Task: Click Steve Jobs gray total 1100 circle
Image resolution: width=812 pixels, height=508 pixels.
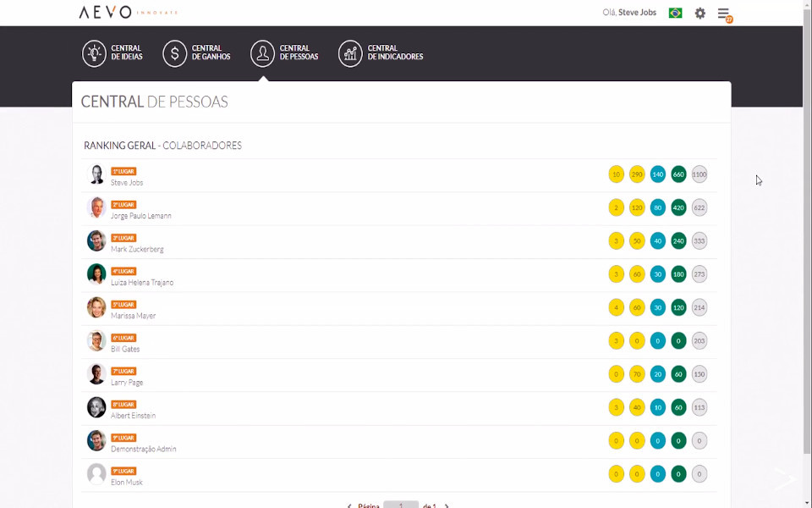Action: [700, 174]
